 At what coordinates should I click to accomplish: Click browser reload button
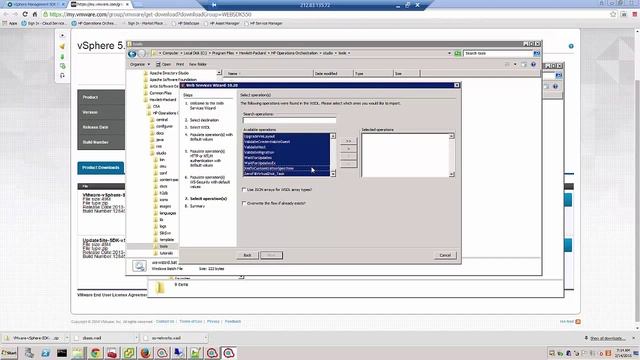[x=25, y=14]
